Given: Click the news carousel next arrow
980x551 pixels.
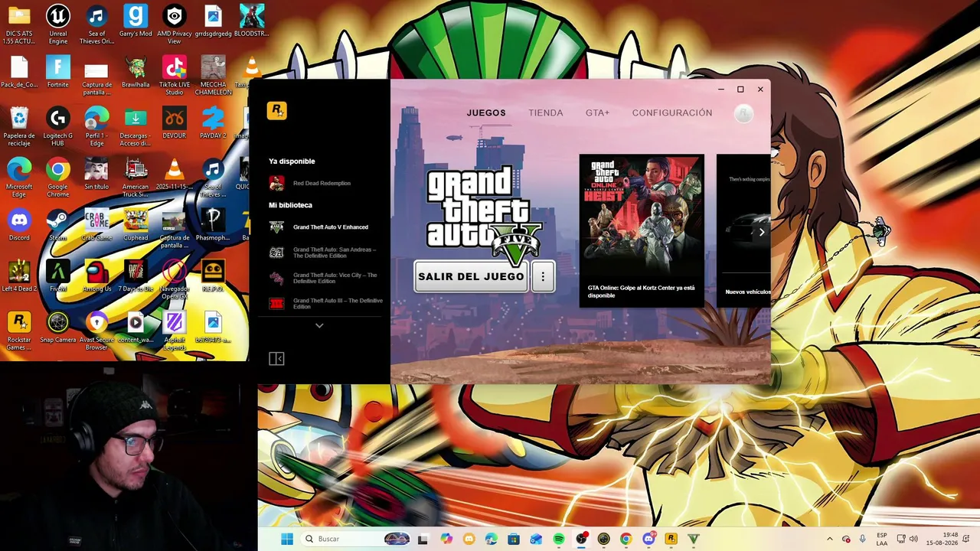Looking at the screenshot, I should coord(761,232).
